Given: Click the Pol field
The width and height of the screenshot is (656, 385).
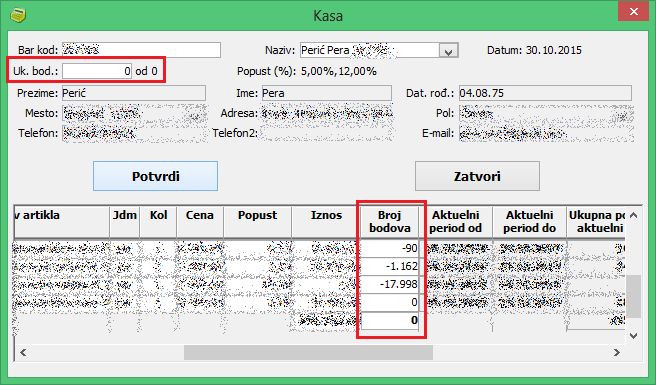Looking at the screenshot, I should click(546, 113).
